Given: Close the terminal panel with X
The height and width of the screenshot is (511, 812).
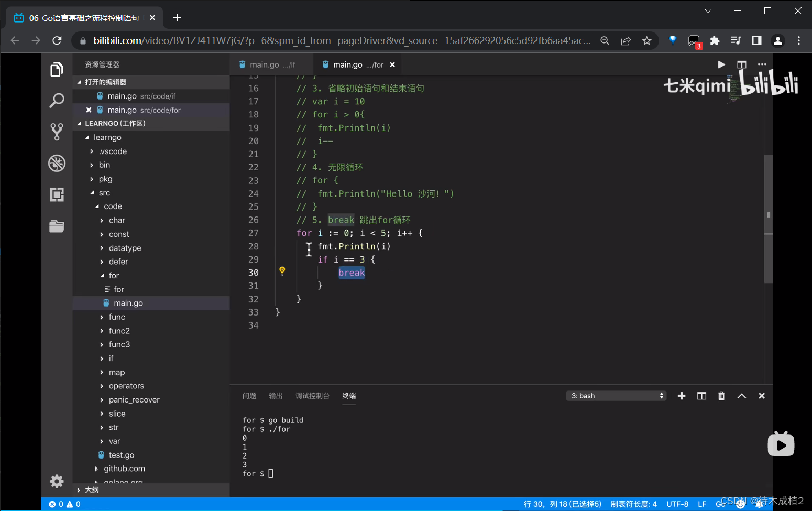Looking at the screenshot, I should pos(762,396).
